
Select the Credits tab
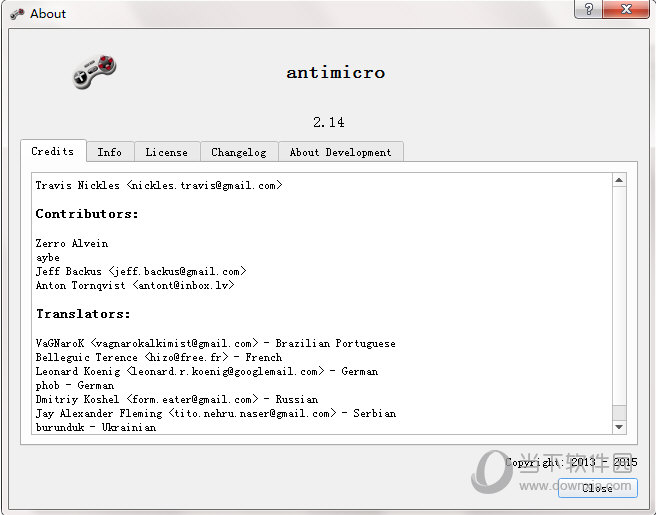point(53,151)
